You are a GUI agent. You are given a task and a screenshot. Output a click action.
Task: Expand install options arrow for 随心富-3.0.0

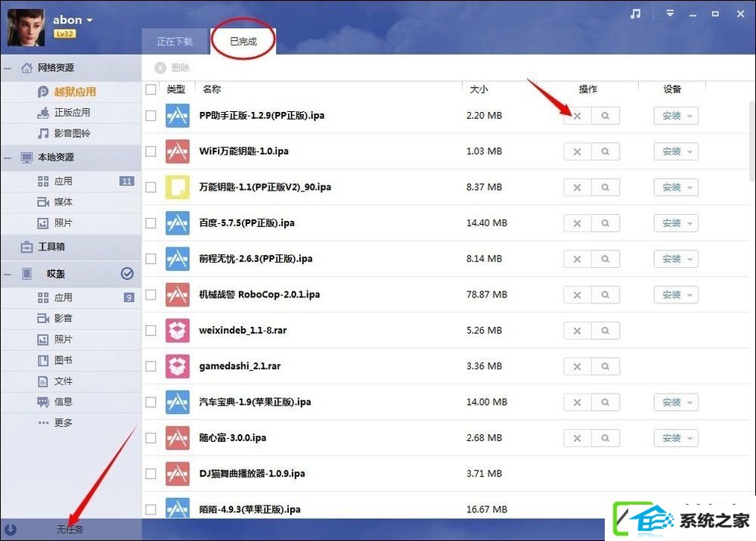pyautogui.click(x=690, y=439)
